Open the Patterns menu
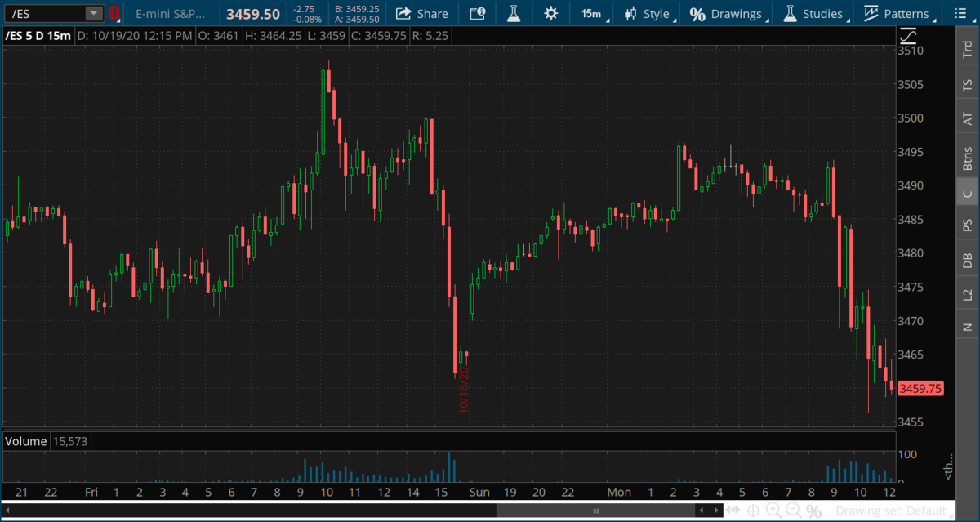The height and width of the screenshot is (522, 980). point(896,13)
